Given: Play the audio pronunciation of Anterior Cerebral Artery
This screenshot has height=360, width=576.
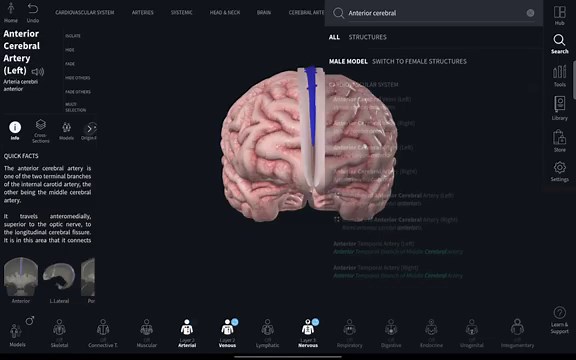Looking at the screenshot, I should pyautogui.click(x=38, y=71).
